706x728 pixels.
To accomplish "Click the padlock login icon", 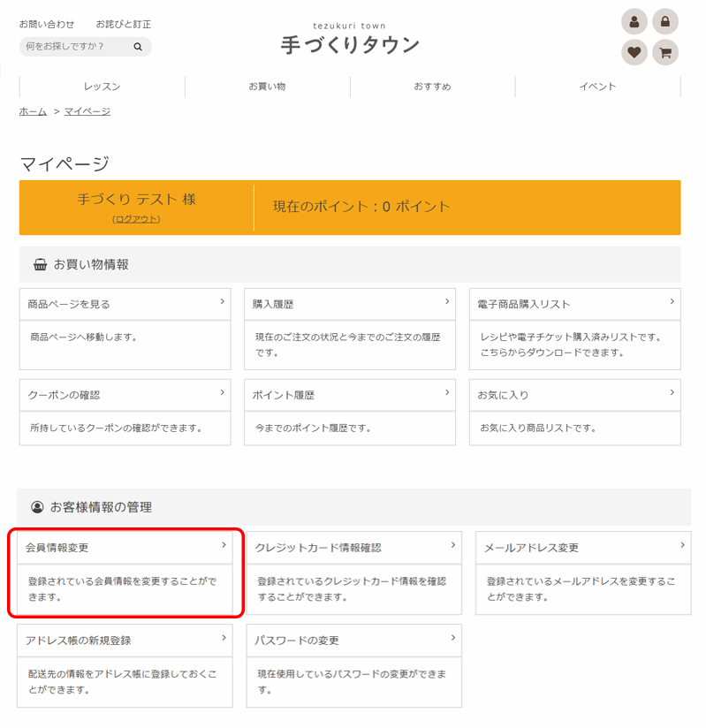I will pyautogui.click(x=665, y=22).
